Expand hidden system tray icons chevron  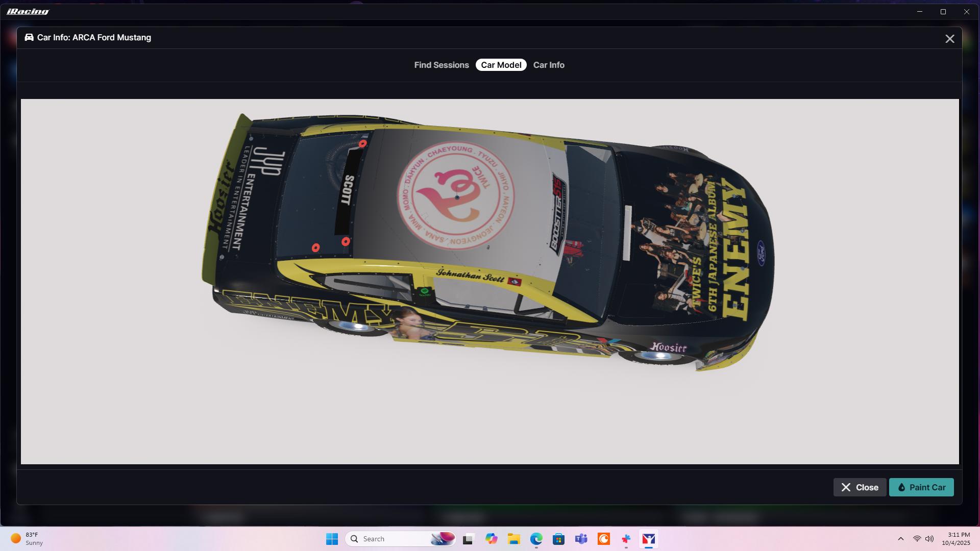coord(900,539)
